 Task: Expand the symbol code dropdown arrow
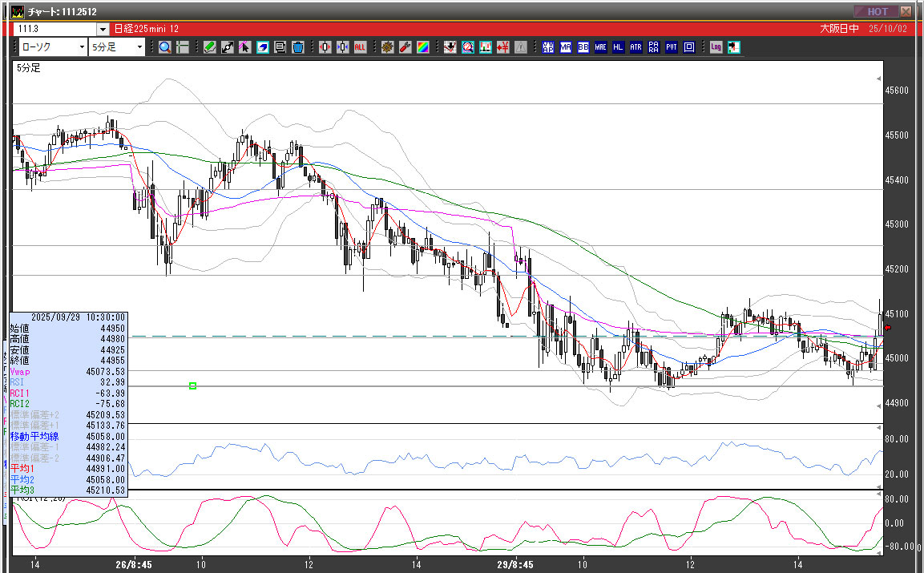(x=103, y=29)
